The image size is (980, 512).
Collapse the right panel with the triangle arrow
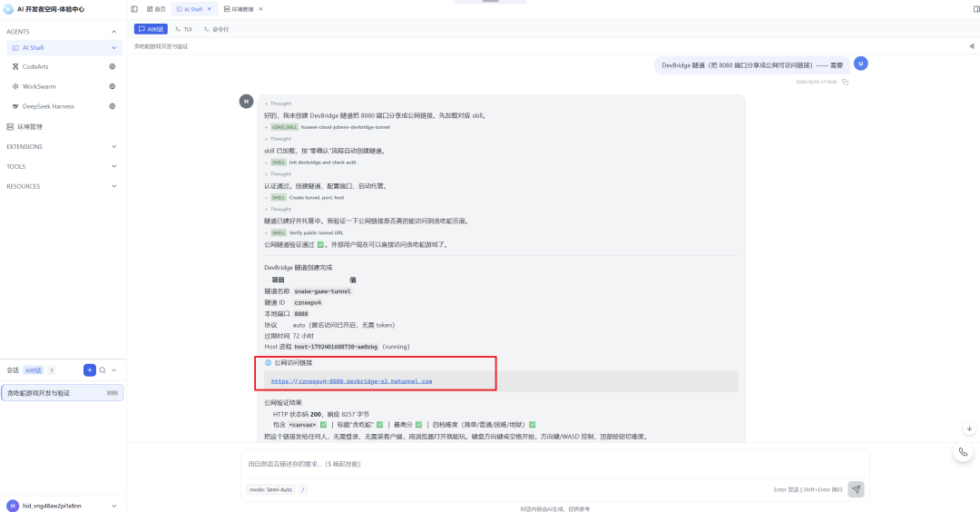pos(971,46)
